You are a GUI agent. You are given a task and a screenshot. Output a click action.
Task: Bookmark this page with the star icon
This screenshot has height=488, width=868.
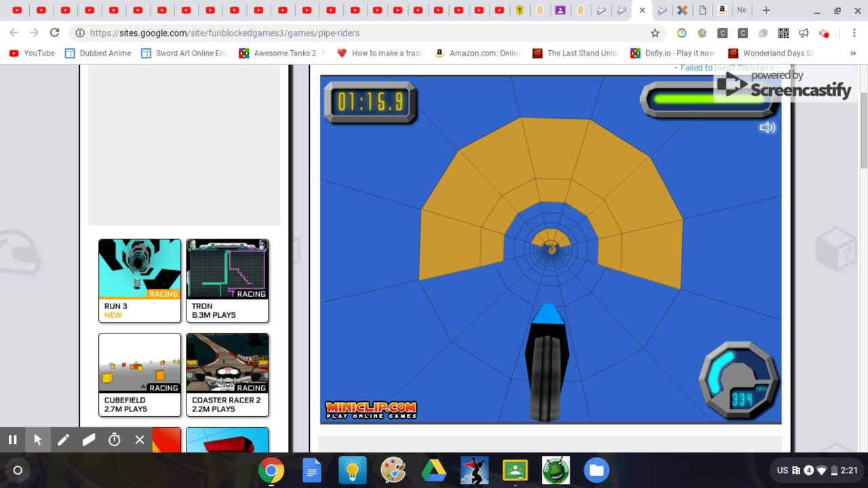[654, 33]
